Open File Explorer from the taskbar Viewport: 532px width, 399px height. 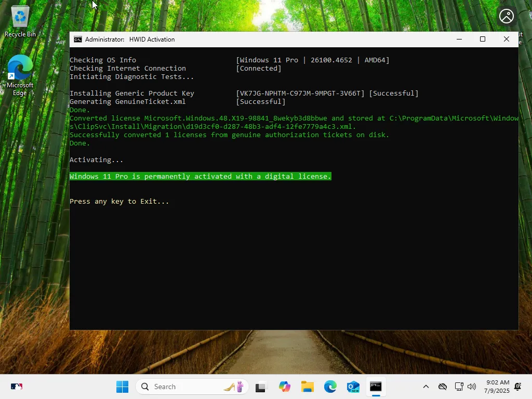308,387
